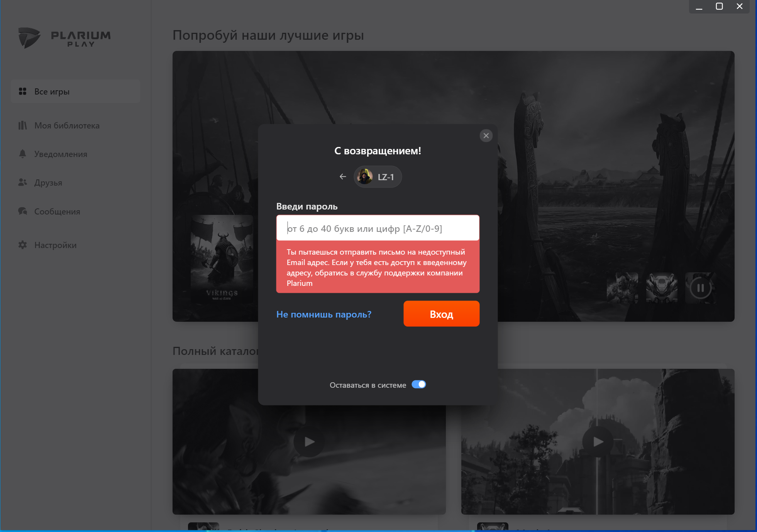Go back using the left arrow in dialog

click(x=343, y=177)
